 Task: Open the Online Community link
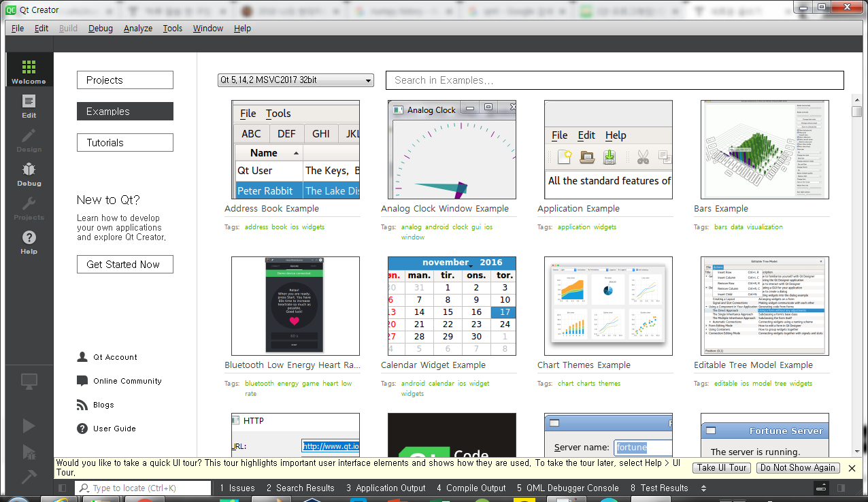coord(127,381)
